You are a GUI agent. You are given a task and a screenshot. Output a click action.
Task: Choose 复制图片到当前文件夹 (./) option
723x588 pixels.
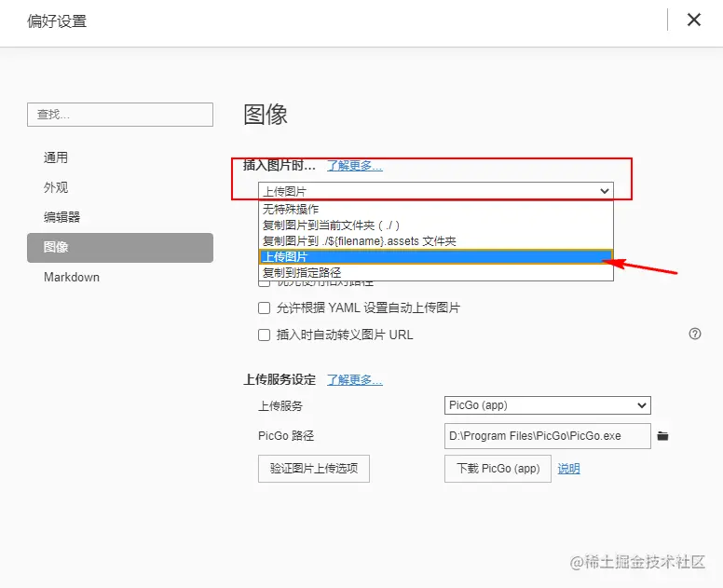(436, 226)
